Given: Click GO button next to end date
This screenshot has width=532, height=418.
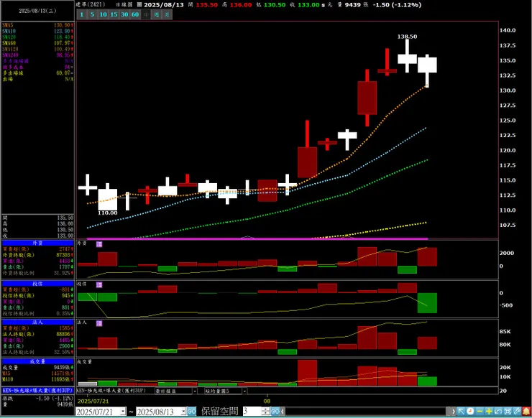Looking at the screenshot, I should coord(192,412).
